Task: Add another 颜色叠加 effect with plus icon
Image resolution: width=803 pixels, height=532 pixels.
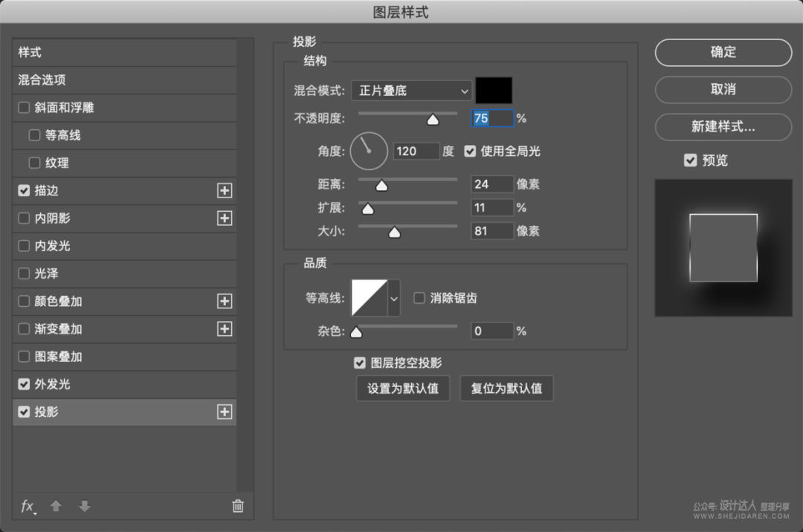Action: point(225,301)
